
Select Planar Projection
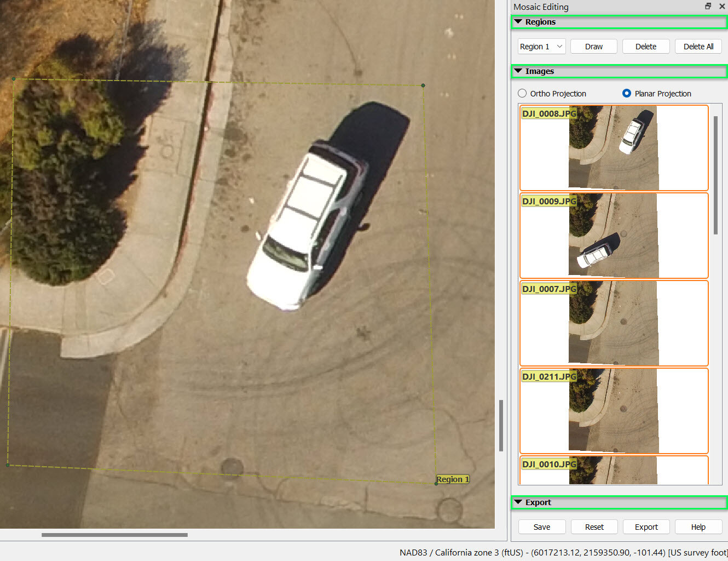pos(626,93)
